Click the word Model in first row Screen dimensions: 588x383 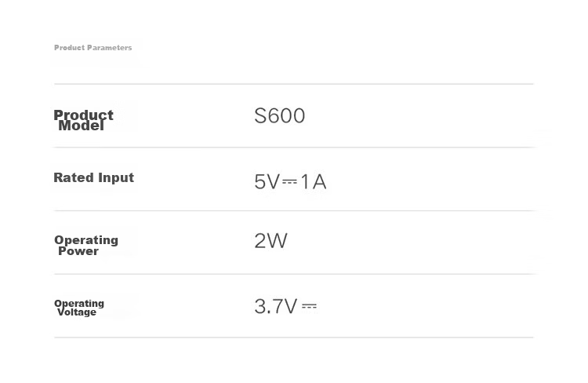coord(81,126)
